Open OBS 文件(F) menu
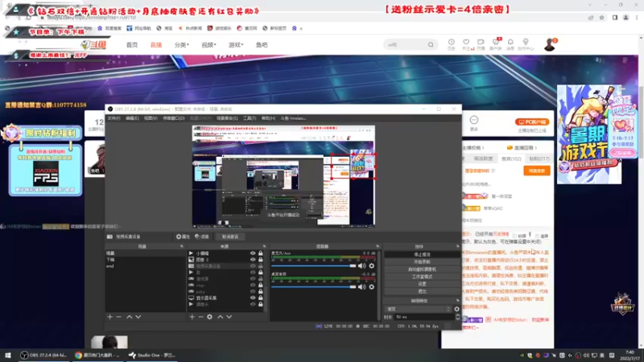The image size is (644, 362). pyautogui.click(x=114, y=118)
